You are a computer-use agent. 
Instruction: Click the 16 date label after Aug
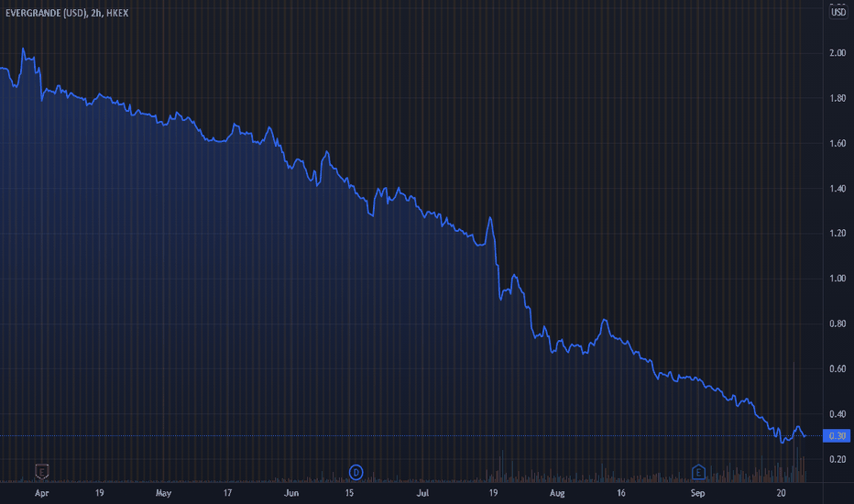621,493
